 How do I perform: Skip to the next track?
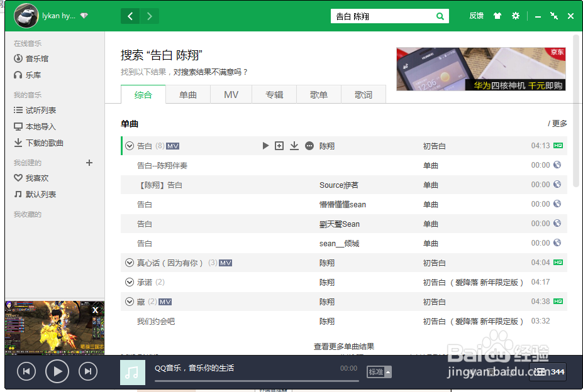(x=87, y=371)
